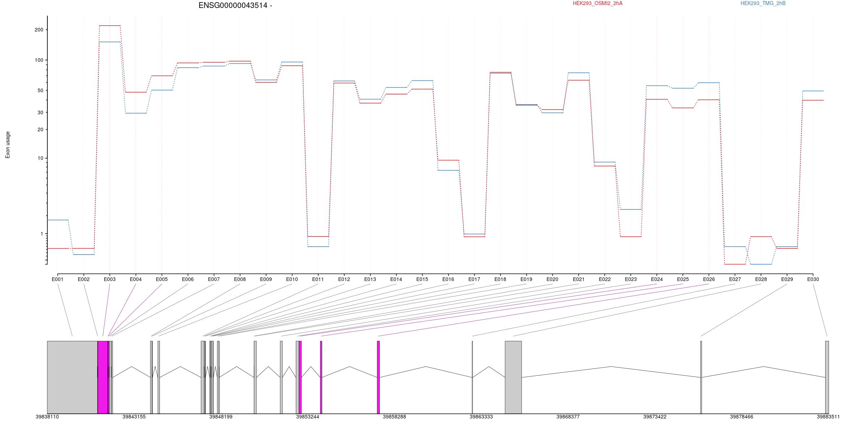Click the y-axis value 30

tap(40, 112)
